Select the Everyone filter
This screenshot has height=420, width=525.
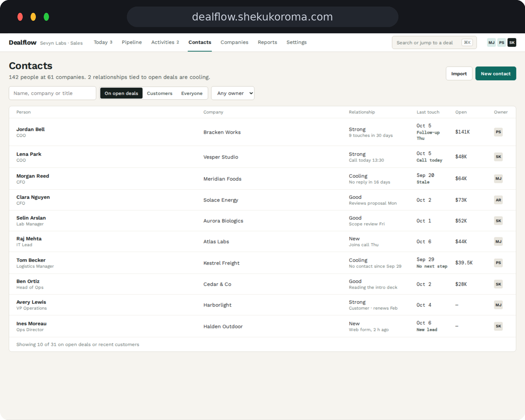tap(192, 93)
